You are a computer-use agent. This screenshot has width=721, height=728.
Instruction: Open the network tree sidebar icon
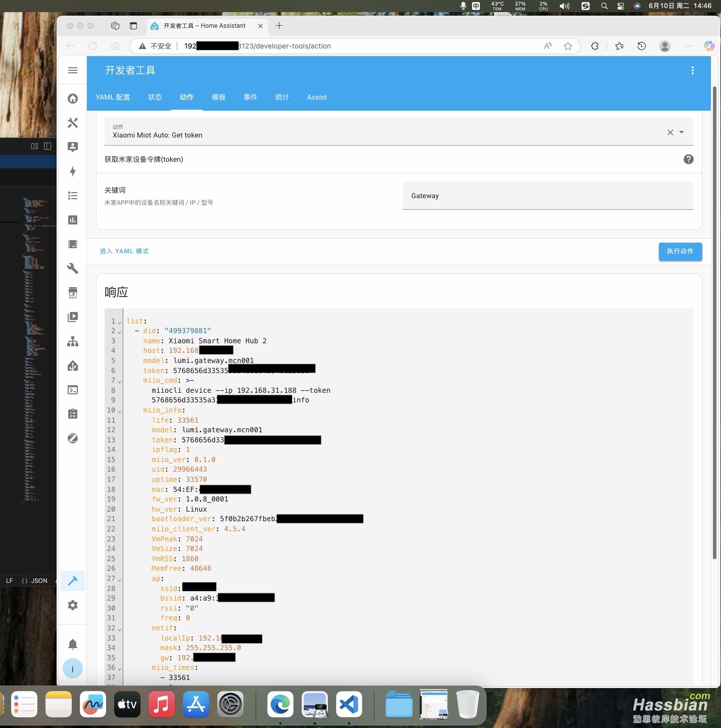(73, 341)
